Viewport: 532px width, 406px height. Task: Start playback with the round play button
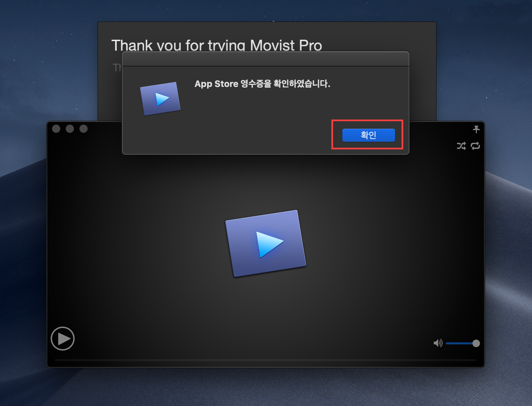[x=63, y=339]
